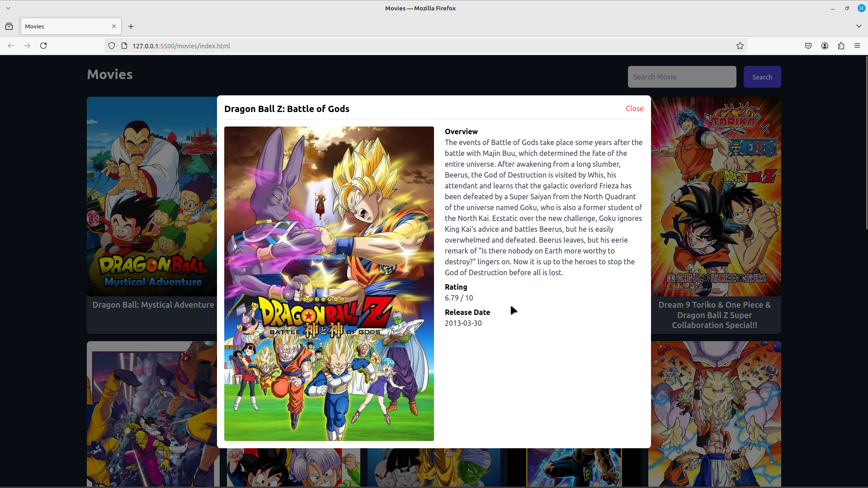This screenshot has height=488, width=868.
Task: Select the Movies browser tab
Action: [63, 26]
